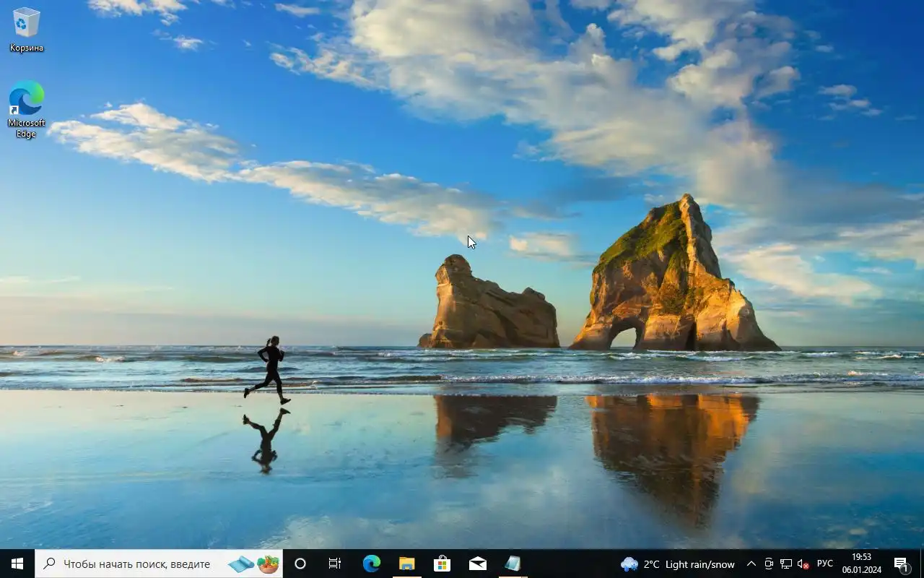The image size is (924, 578).
Task: Open the clock showing 19:53
Action: (x=861, y=564)
